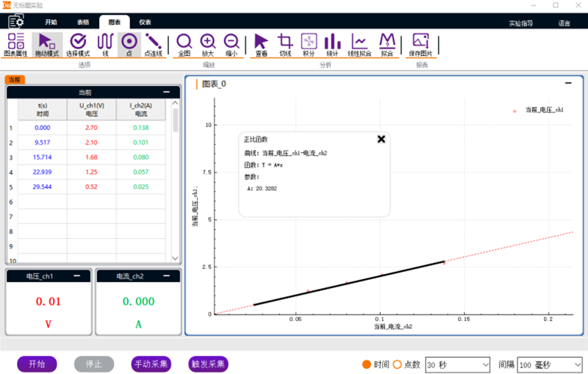
Task: Click 保存图片 save image icon
Action: pyautogui.click(x=420, y=45)
